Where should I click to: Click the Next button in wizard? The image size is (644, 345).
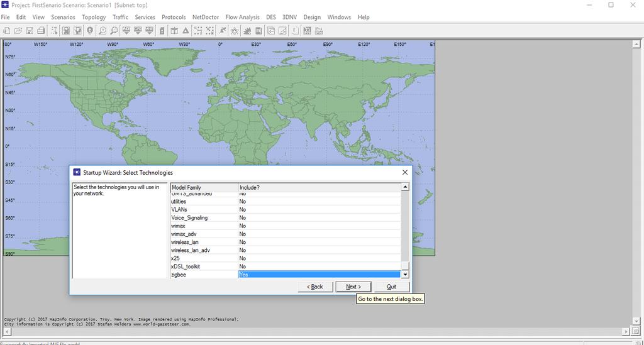click(x=353, y=287)
